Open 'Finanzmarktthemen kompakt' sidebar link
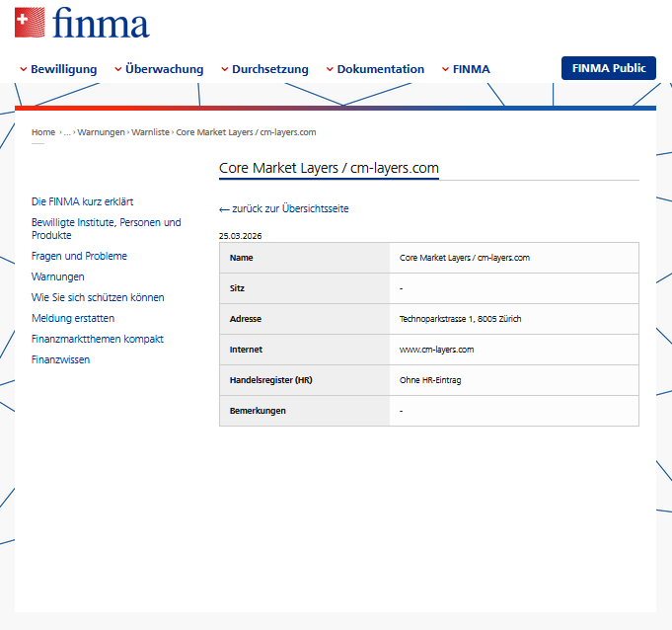The height and width of the screenshot is (630, 672). [98, 339]
